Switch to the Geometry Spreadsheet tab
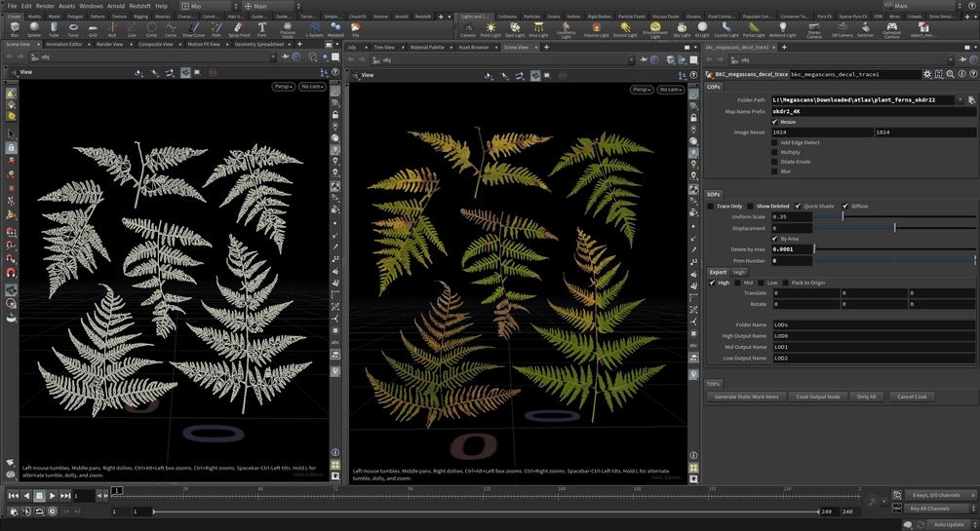Screen dimensions: 980x531 [258, 45]
